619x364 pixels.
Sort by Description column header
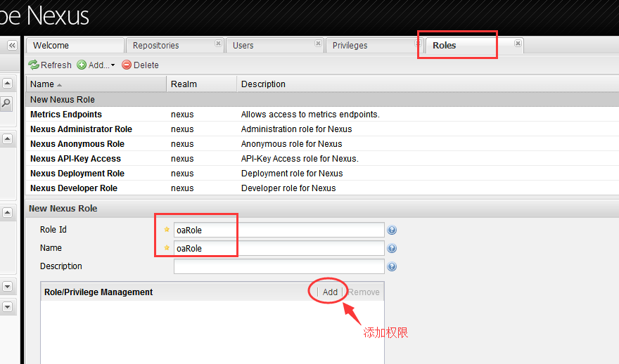tap(428, 84)
